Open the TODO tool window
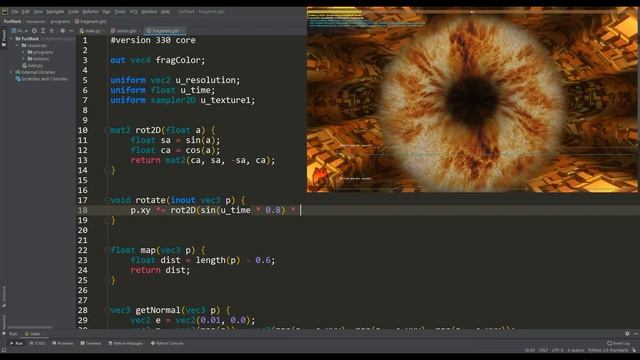This screenshot has height=360, width=640. [x=38, y=343]
